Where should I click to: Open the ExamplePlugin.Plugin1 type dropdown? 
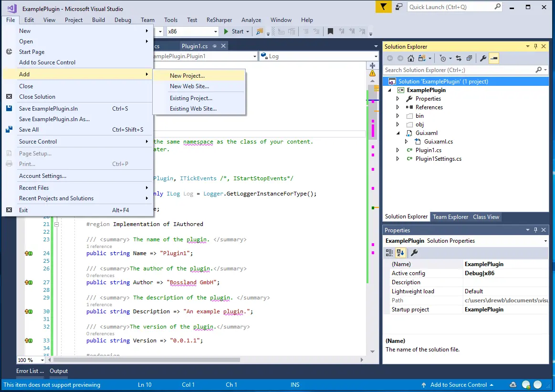click(x=254, y=56)
